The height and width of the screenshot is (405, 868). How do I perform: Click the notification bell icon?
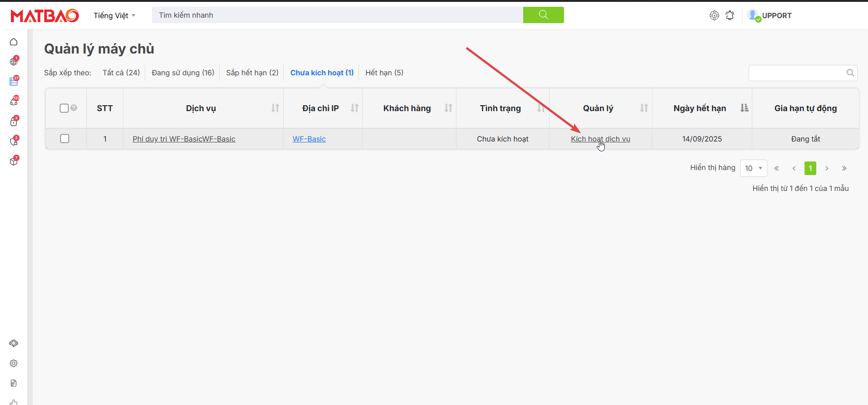[x=730, y=15]
